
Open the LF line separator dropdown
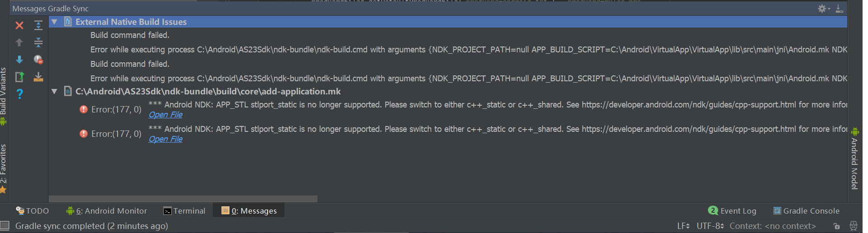[x=683, y=226]
